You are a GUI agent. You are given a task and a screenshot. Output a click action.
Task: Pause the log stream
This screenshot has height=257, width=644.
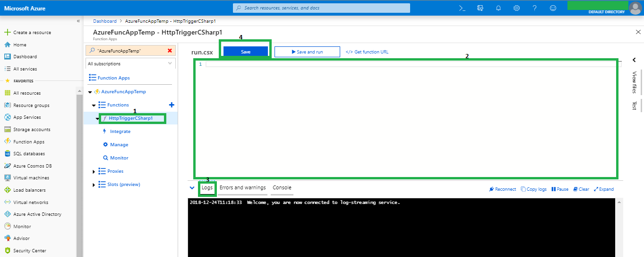click(560, 189)
